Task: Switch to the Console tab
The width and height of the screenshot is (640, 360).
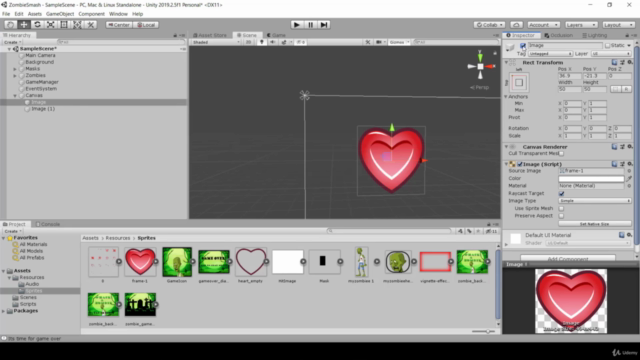Action: click(47, 224)
